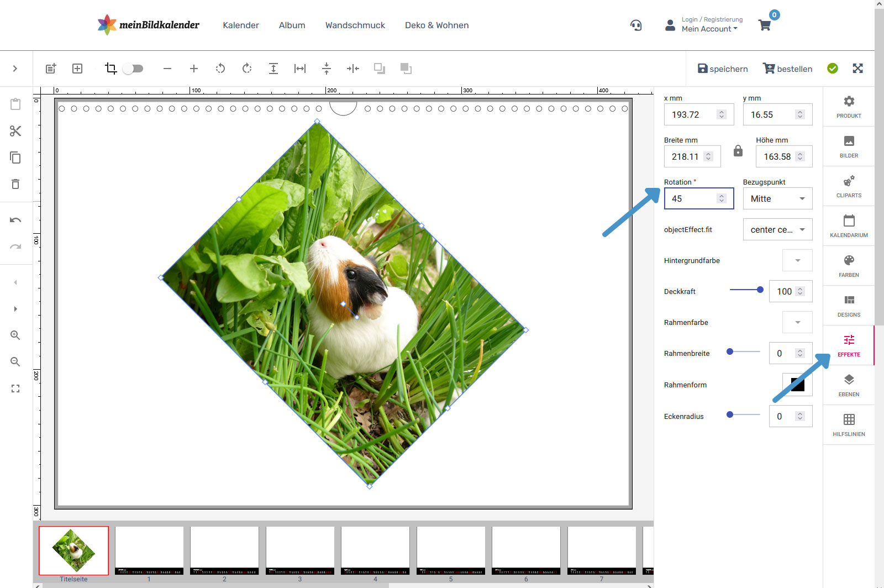
Task: Open the Cliparts panel
Action: coord(849,186)
